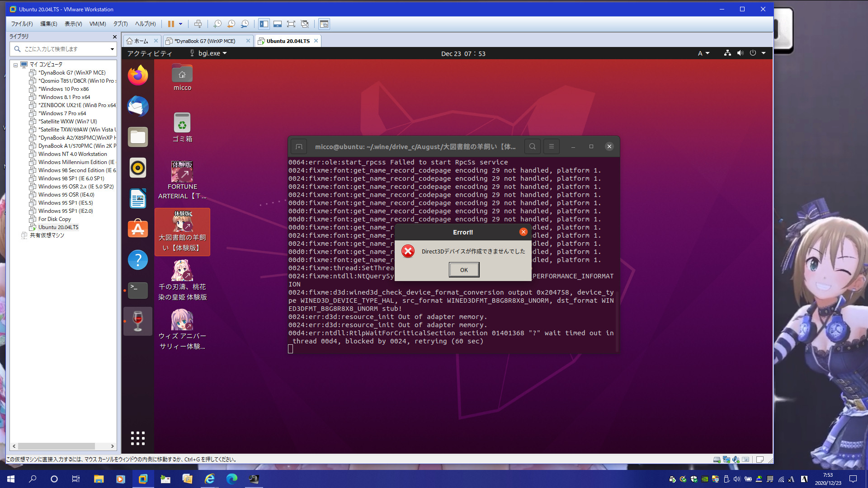
Task: Open the ファイル(F) menu
Action: [22, 24]
